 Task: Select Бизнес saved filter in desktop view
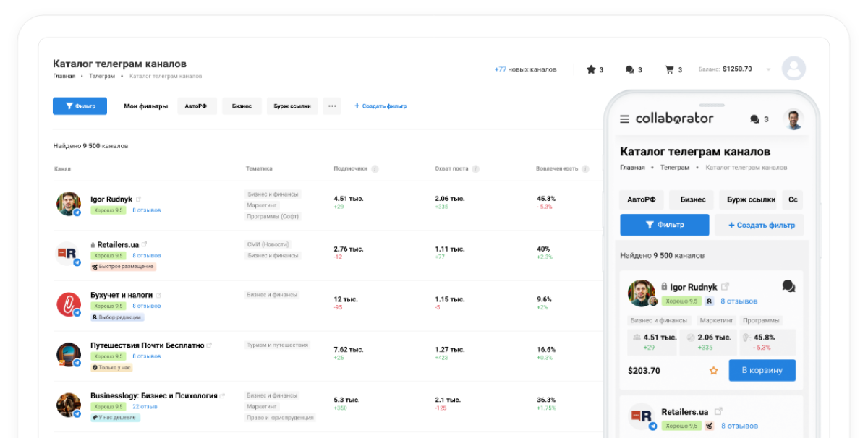click(242, 106)
